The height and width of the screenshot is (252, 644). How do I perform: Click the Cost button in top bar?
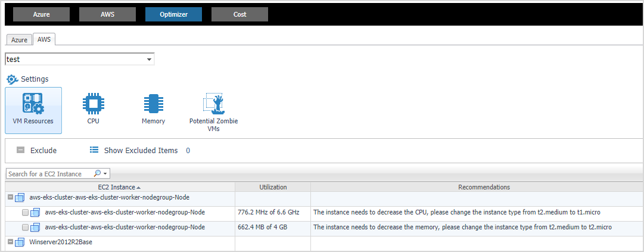point(239,14)
